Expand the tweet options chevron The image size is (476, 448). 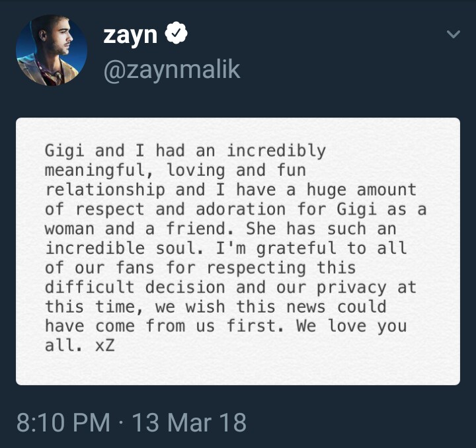[453, 34]
